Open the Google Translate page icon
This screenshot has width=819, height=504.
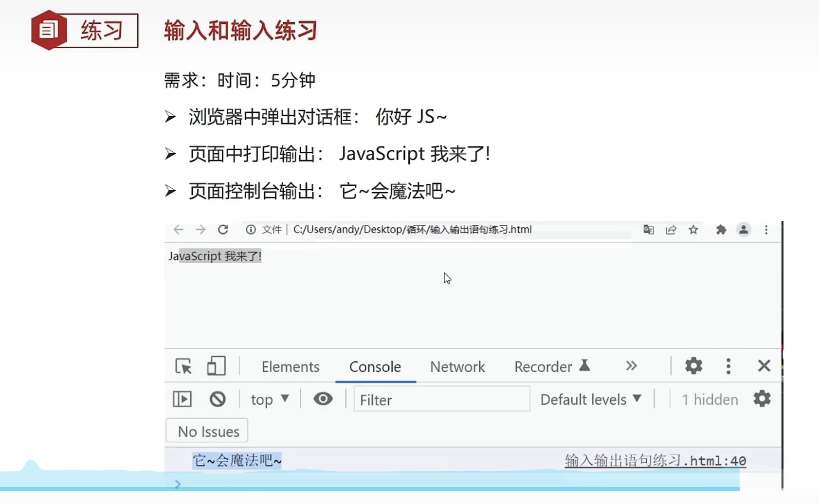(648, 230)
